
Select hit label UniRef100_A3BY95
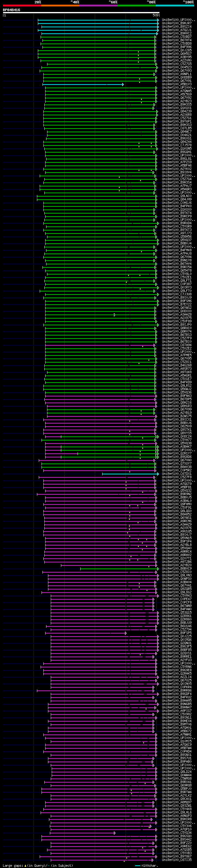click(177, 57)
